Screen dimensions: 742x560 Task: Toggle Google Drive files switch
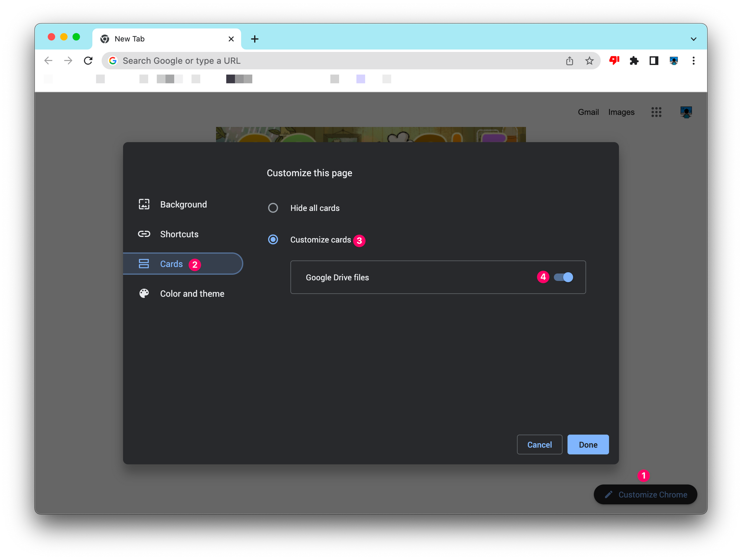(563, 277)
